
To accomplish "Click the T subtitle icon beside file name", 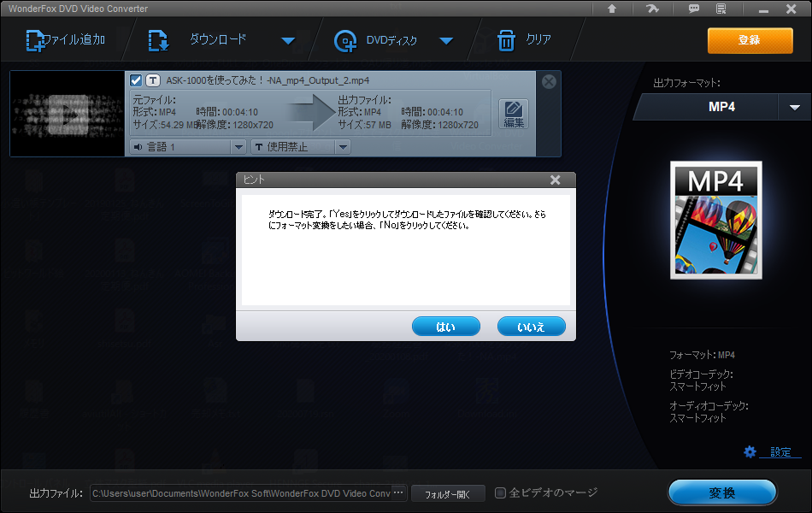I will 153,80.
